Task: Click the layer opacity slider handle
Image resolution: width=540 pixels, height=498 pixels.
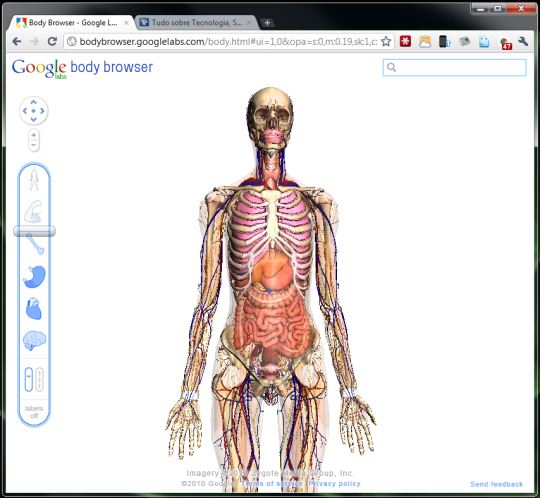Action: coord(34,231)
